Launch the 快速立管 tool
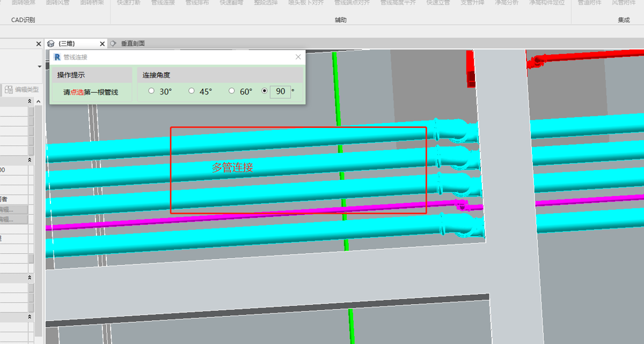Screen dimensions: 644x344 [438, 3]
